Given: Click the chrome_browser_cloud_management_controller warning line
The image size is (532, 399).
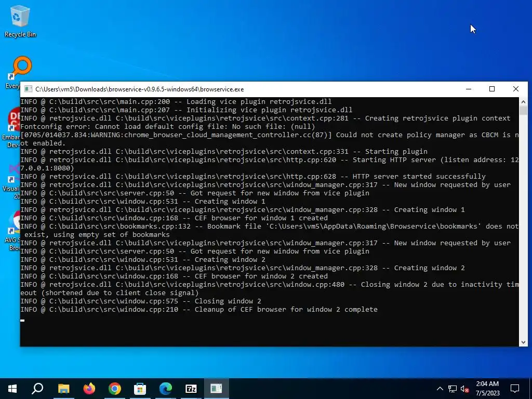Looking at the screenshot, I should (270, 139).
